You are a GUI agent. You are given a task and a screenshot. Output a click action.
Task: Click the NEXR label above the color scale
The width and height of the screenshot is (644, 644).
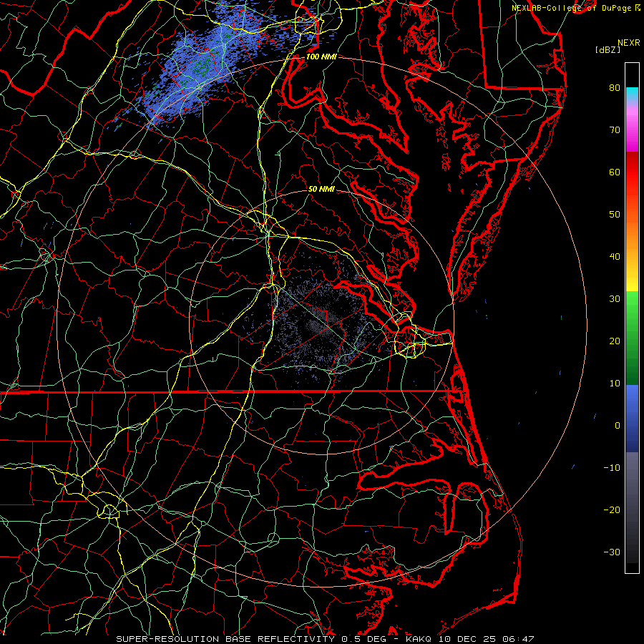(x=628, y=43)
